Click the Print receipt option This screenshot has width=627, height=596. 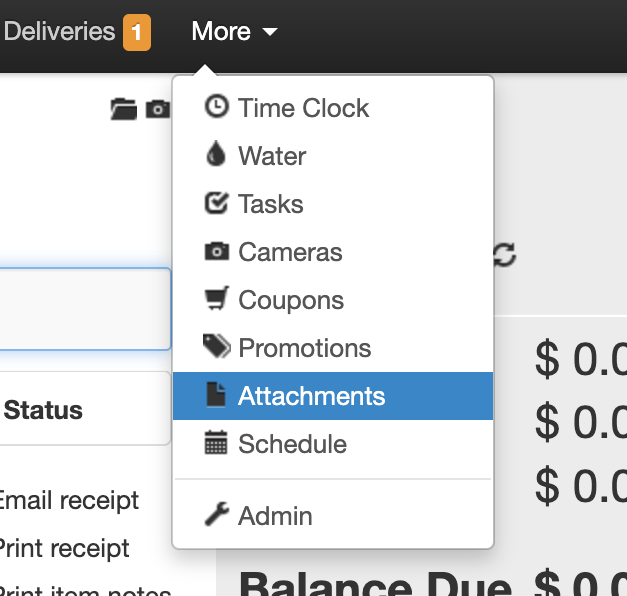(x=63, y=548)
